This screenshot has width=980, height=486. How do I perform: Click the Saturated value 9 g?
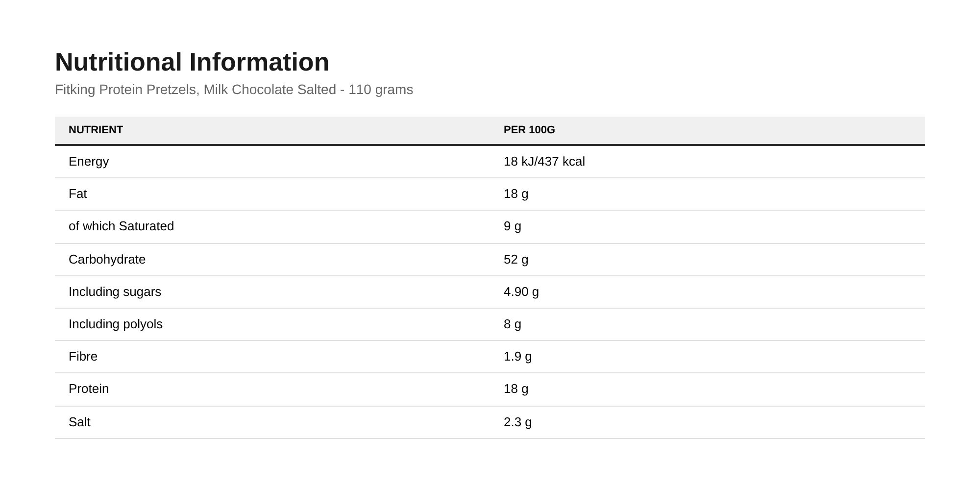coord(513,226)
